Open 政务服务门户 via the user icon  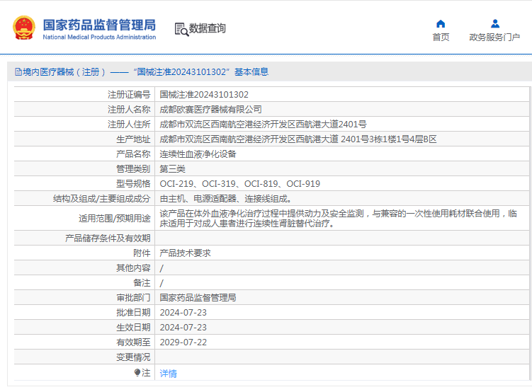[x=494, y=24]
